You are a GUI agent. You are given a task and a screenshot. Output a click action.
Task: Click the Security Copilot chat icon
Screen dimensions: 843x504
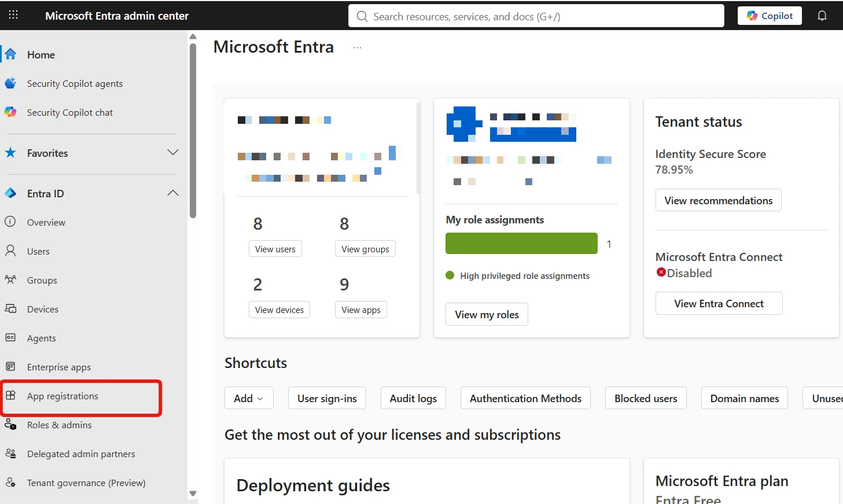(x=10, y=112)
